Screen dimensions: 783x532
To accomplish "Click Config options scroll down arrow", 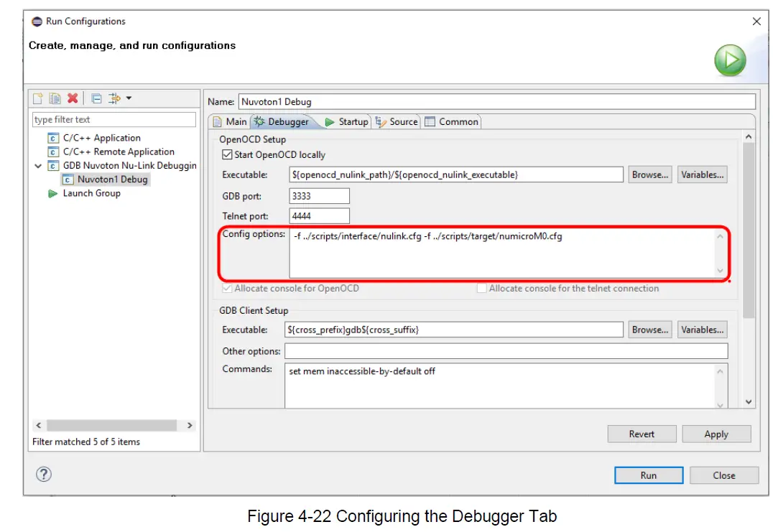I will [x=720, y=271].
